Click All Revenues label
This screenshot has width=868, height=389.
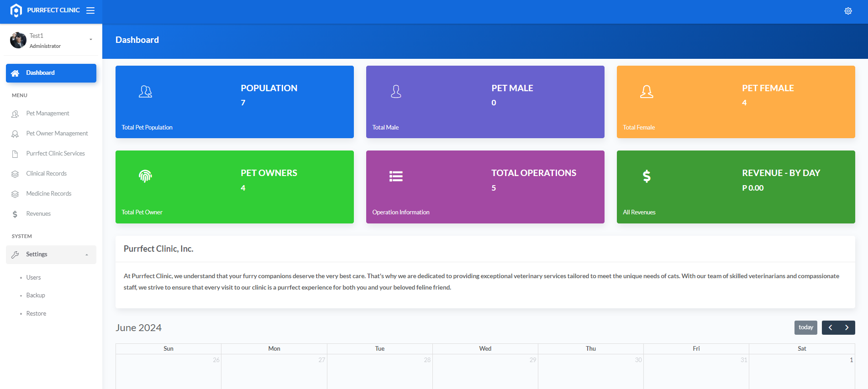[x=639, y=212]
